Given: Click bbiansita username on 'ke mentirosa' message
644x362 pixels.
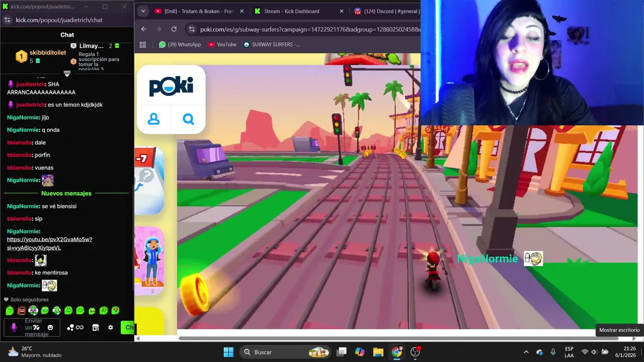Looking at the screenshot, I should (19, 273).
